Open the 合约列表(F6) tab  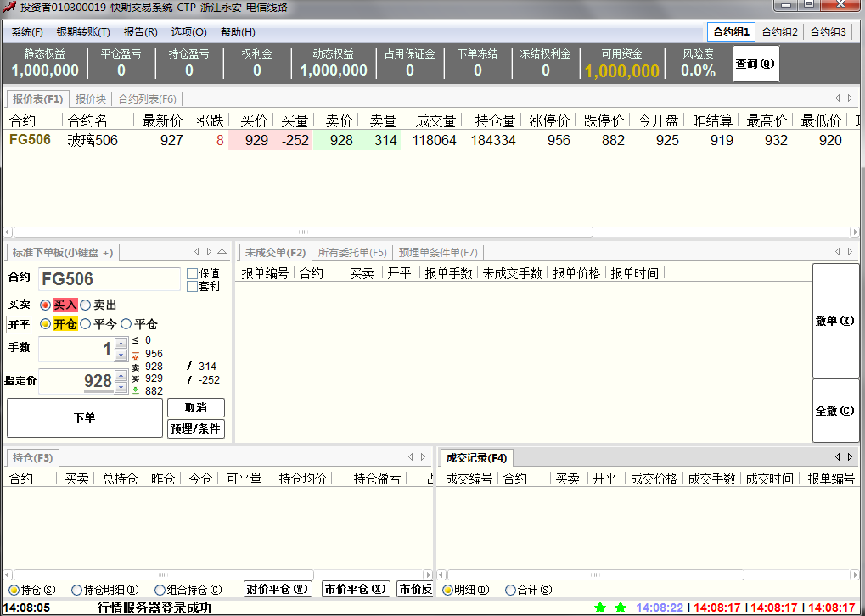coord(148,99)
